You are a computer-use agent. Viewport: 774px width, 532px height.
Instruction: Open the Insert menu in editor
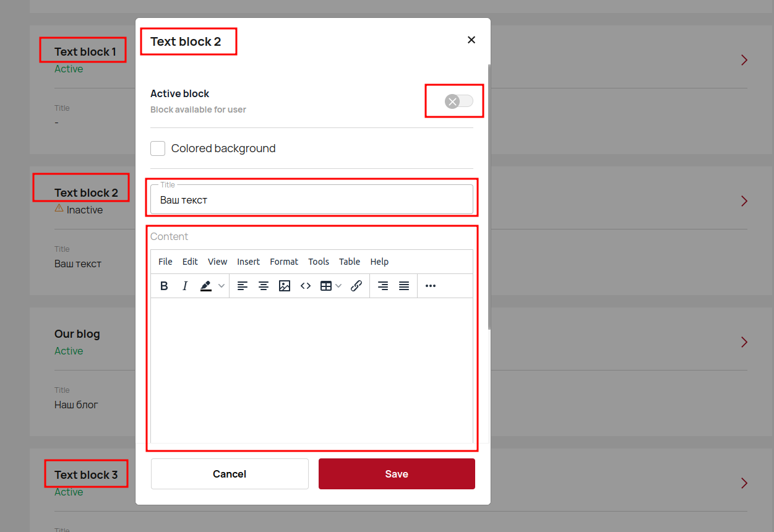coord(248,262)
